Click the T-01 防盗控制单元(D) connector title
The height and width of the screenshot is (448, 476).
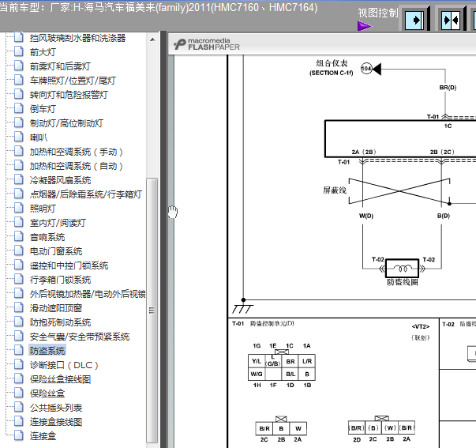[263, 323]
